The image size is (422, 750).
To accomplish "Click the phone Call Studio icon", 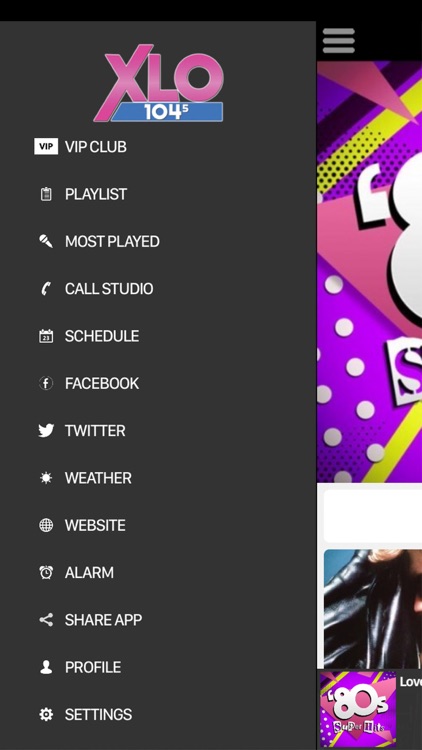I will (46, 288).
